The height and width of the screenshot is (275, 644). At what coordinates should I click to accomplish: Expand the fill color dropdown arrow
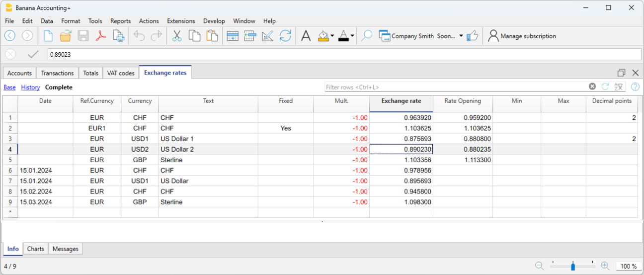[332, 36]
